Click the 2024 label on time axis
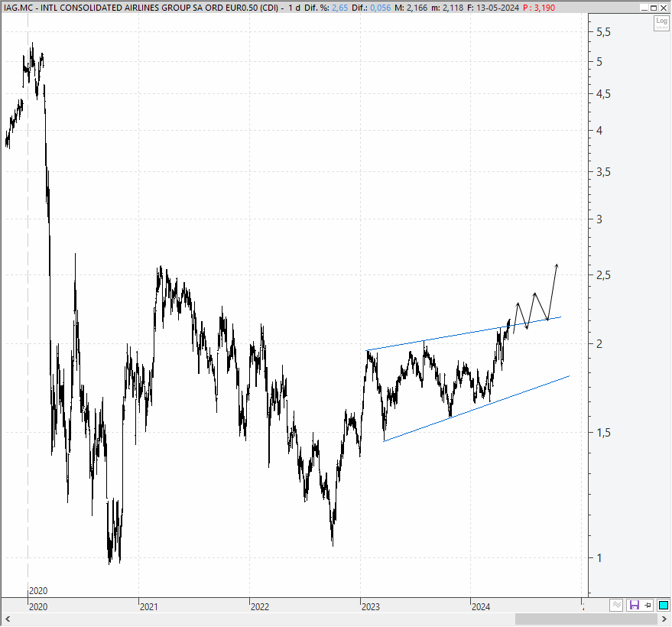 click(x=481, y=607)
